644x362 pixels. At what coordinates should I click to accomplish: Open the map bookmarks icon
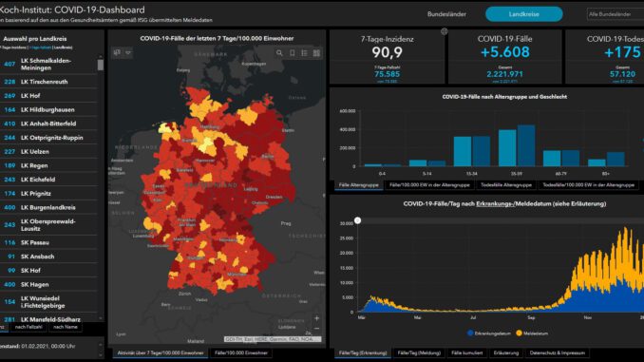292,53
